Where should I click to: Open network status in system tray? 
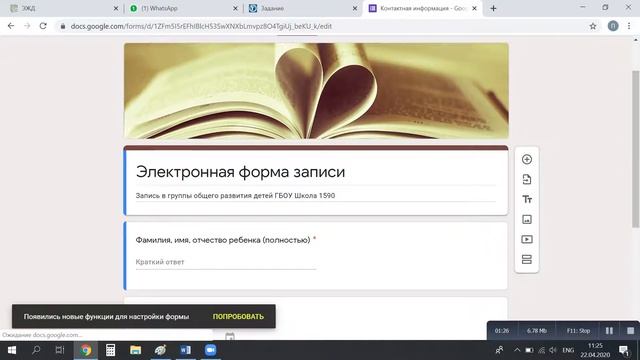tap(541, 350)
